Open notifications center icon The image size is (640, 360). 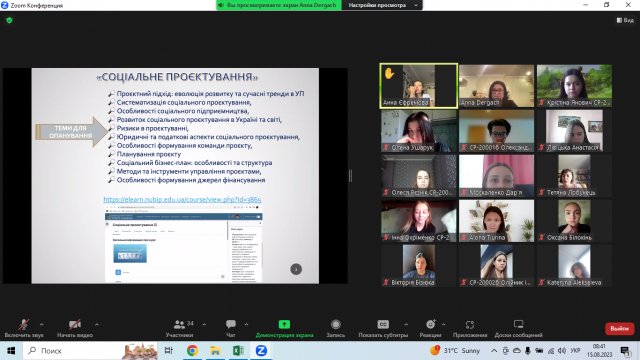click(x=625, y=351)
